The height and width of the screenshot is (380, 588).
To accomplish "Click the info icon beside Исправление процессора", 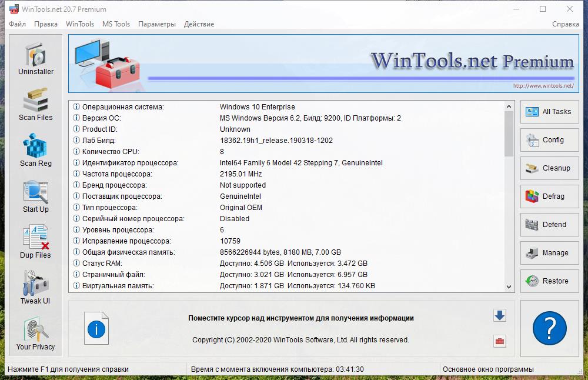I will click(x=76, y=241).
